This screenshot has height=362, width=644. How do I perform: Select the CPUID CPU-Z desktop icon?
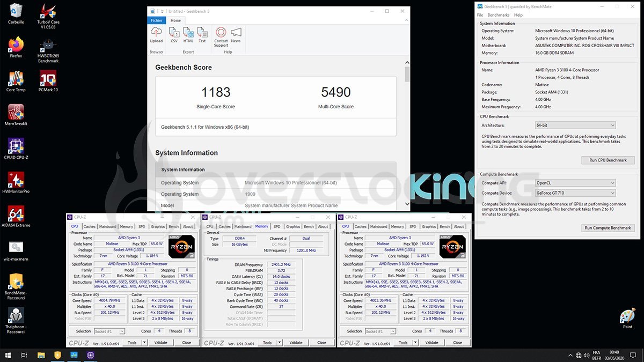coord(16,150)
